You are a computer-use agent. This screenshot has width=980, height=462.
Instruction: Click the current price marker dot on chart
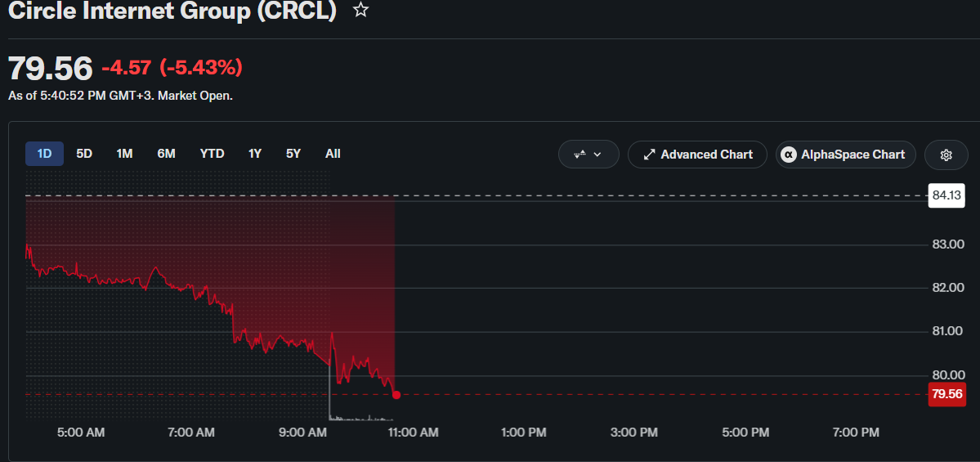tap(396, 394)
